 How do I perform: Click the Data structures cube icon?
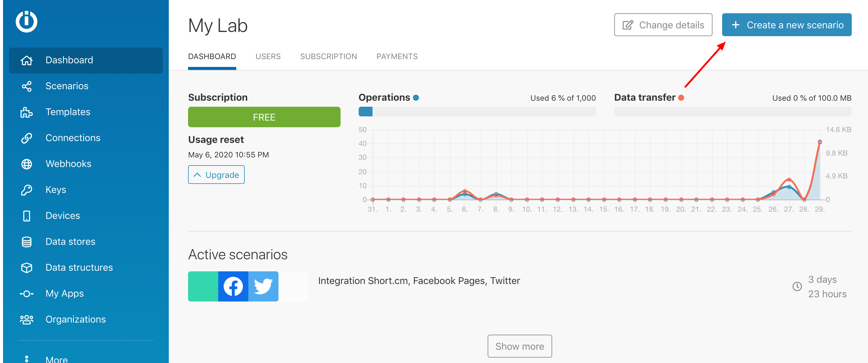click(x=27, y=268)
